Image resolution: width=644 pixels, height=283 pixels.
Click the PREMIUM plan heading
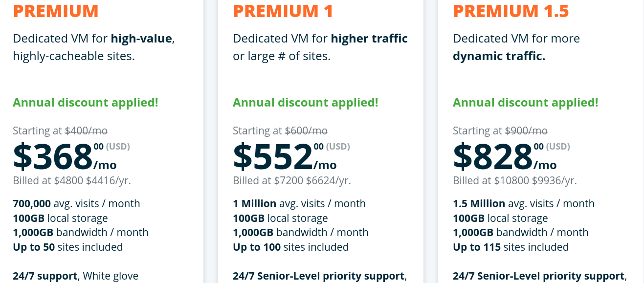(56, 11)
